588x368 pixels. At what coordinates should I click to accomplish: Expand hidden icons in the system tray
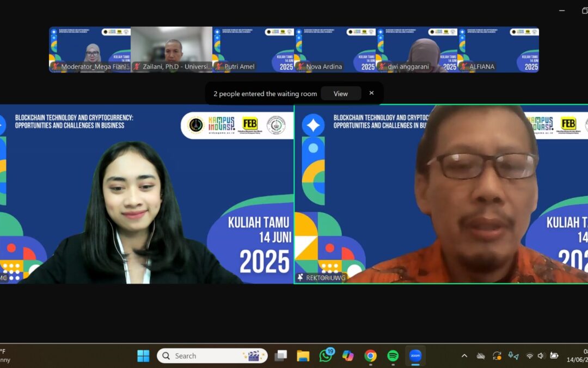(464, 355)
